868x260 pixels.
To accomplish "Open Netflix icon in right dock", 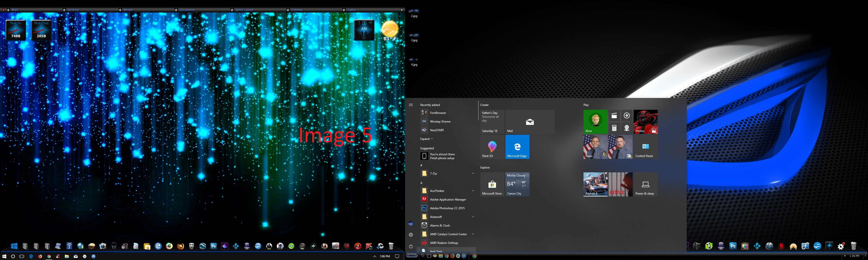I will (x=781, y=246).
